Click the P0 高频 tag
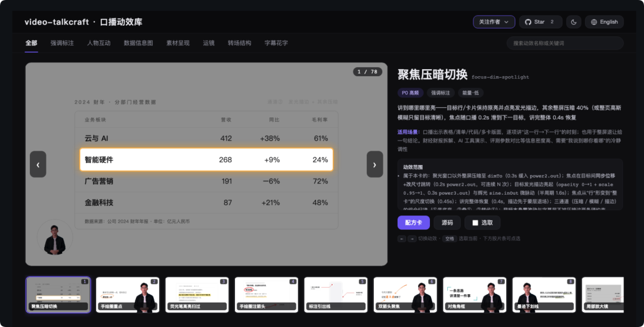 (x=410, y=93)
